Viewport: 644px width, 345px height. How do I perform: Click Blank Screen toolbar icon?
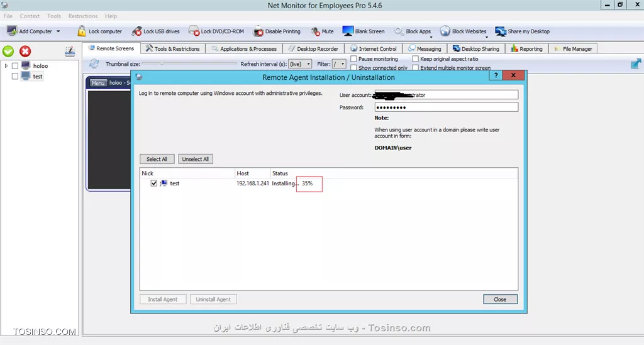tap(348, 31)
